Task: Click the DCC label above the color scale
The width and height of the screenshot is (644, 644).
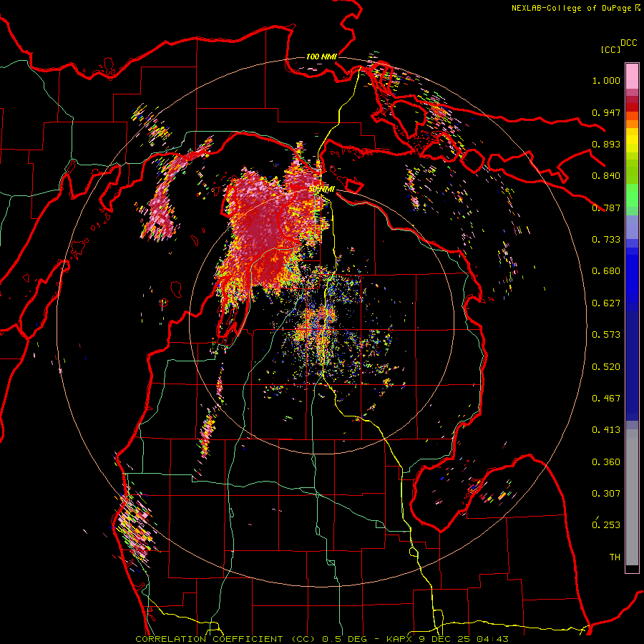Action: point(629,43)
